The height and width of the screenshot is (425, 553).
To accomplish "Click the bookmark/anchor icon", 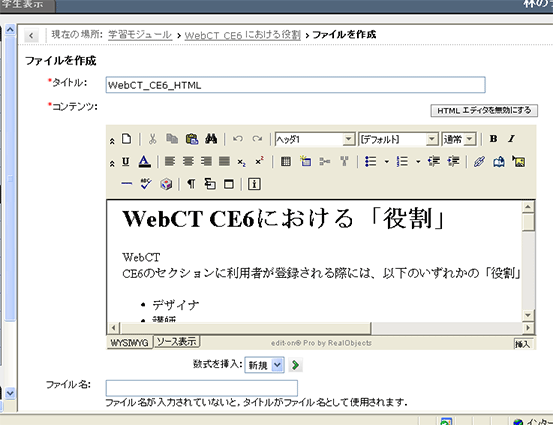I will (499, 162).
